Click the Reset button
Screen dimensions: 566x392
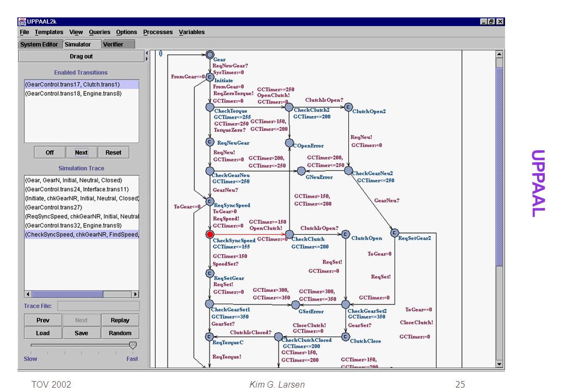point(113,152)
